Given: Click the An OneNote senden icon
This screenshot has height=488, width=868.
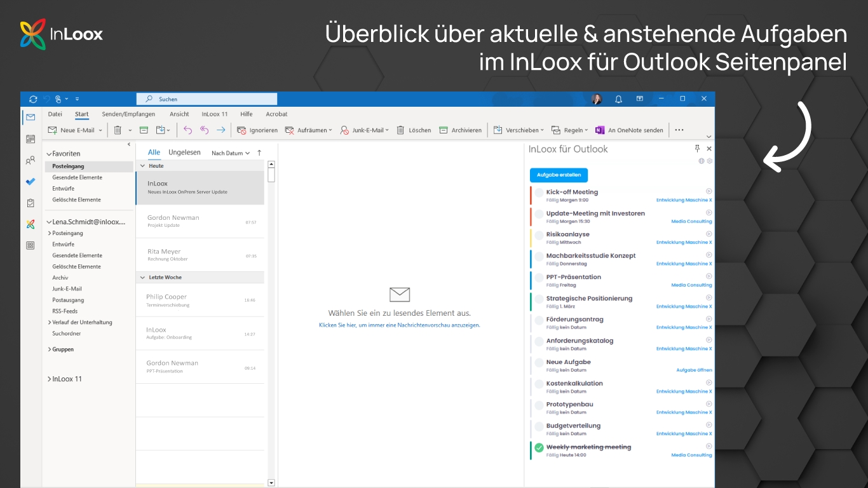Looking at the screenshot, I should click(x=600, y=130).
